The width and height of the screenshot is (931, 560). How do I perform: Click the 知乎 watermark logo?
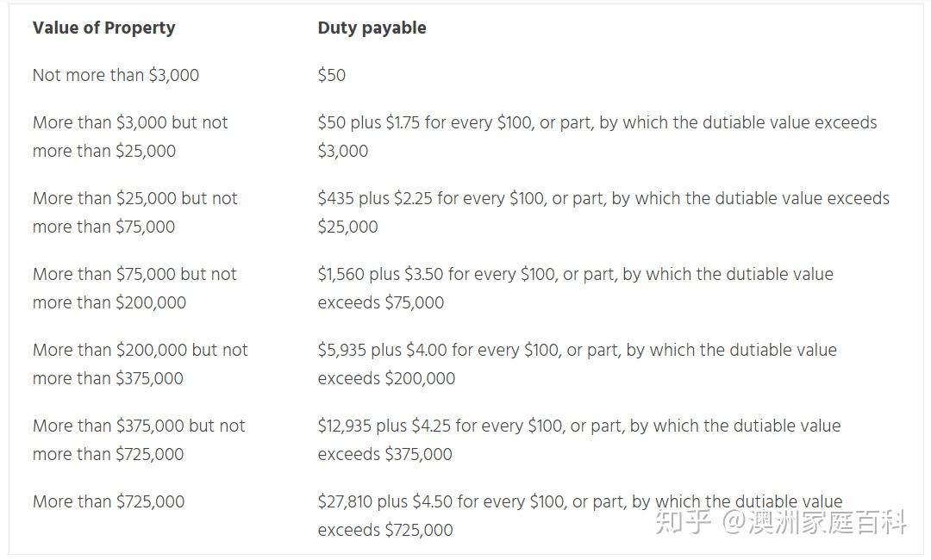coord(683,522)
